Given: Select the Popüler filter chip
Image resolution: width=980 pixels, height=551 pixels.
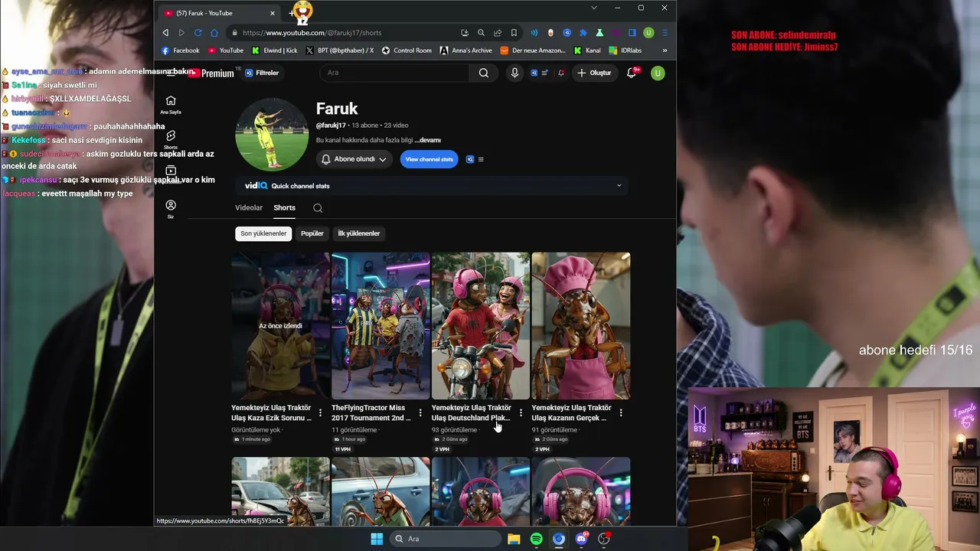Looking at the screenshot, I should [312, 233].
